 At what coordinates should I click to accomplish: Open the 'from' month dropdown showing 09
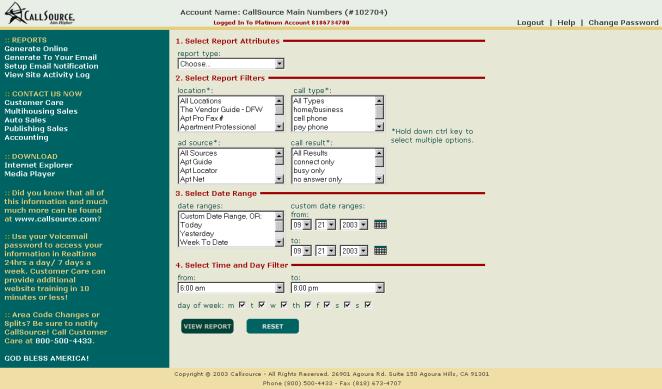tap(301, 225)
